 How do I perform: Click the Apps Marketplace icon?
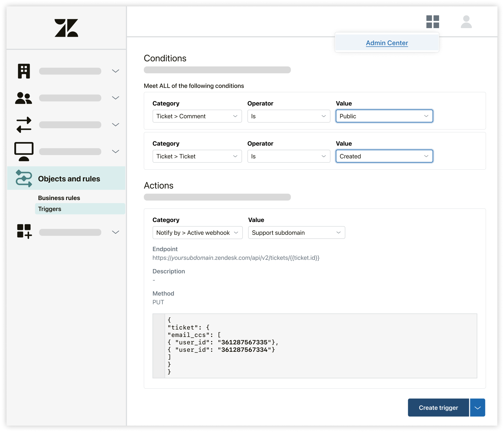coord(432,21)
